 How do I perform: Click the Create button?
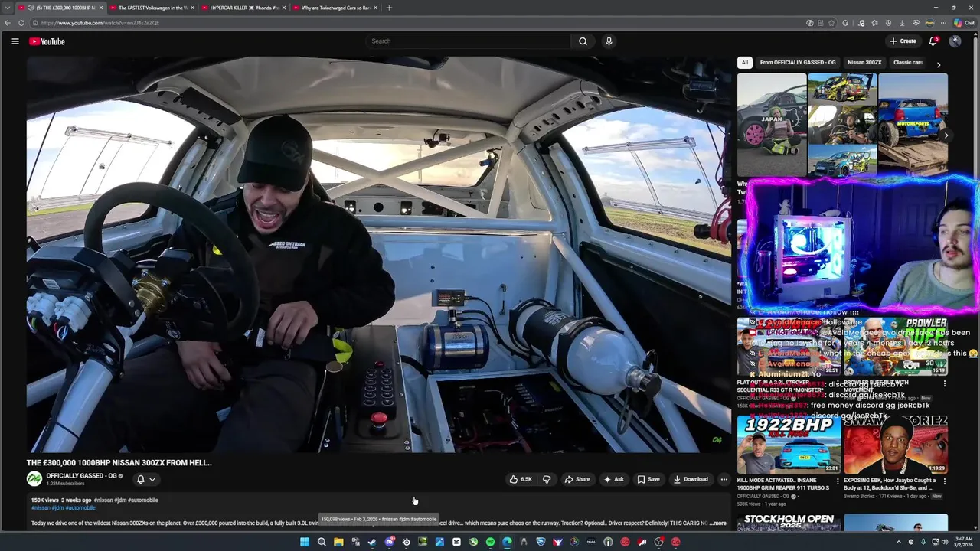tap(903, 41)
